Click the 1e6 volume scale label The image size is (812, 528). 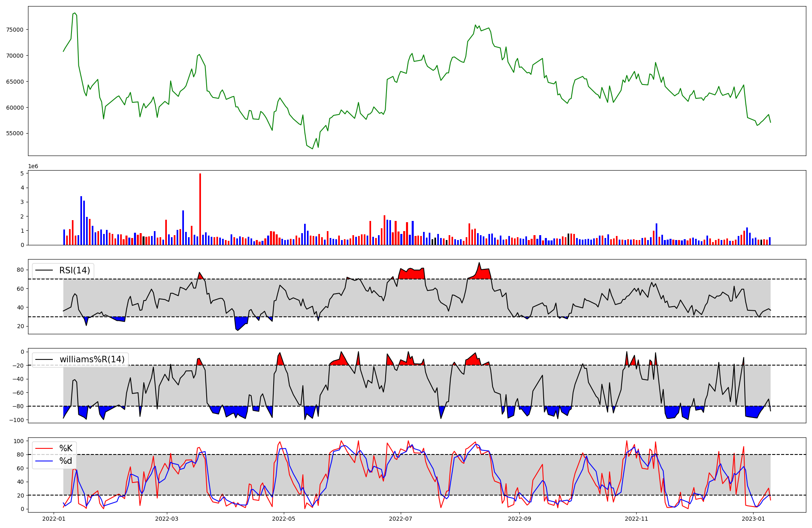[33, 167]
